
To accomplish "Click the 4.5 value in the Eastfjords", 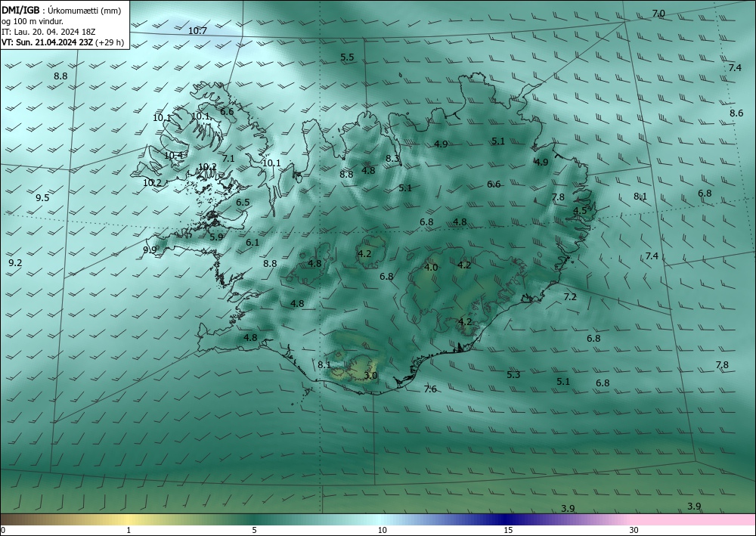I will coord(580,211).
